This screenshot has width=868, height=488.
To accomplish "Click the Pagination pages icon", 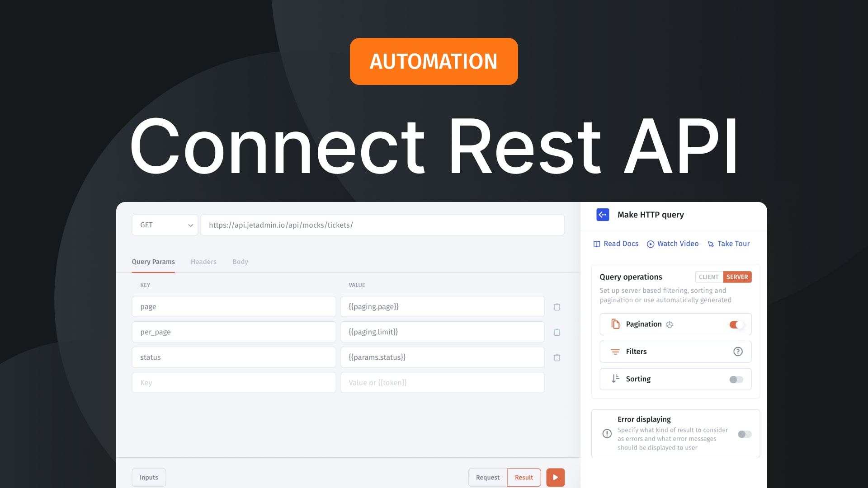I will click(x=615, y=324).
